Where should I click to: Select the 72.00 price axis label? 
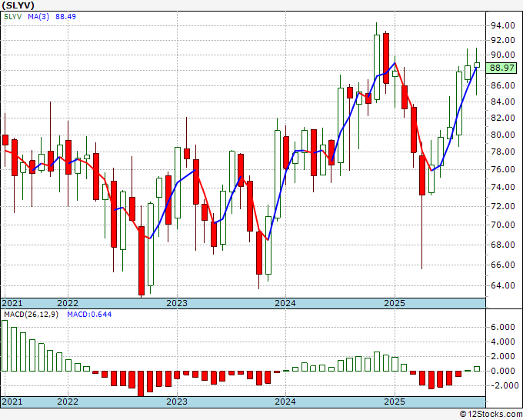click(x=502, y=206)
